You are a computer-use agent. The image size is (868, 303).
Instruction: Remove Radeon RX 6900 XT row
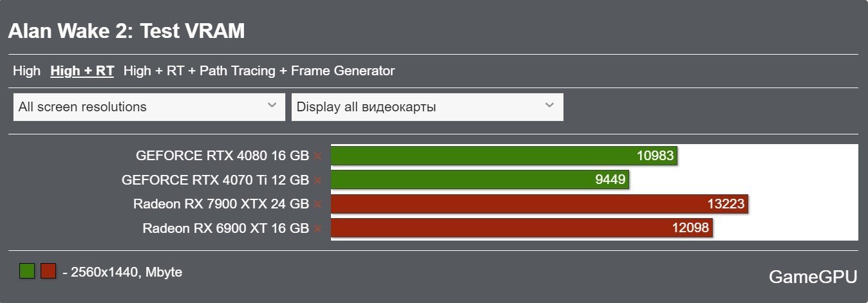(317, 228)
